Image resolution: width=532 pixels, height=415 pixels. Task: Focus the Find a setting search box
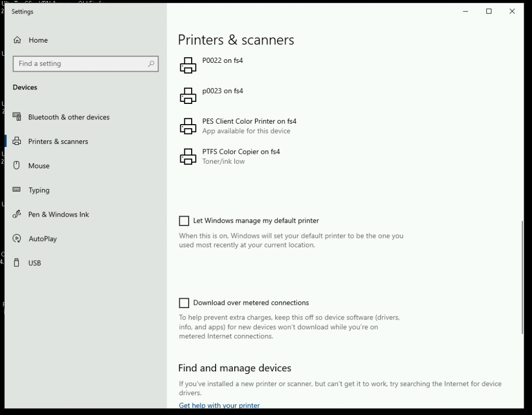pos(86,64)
